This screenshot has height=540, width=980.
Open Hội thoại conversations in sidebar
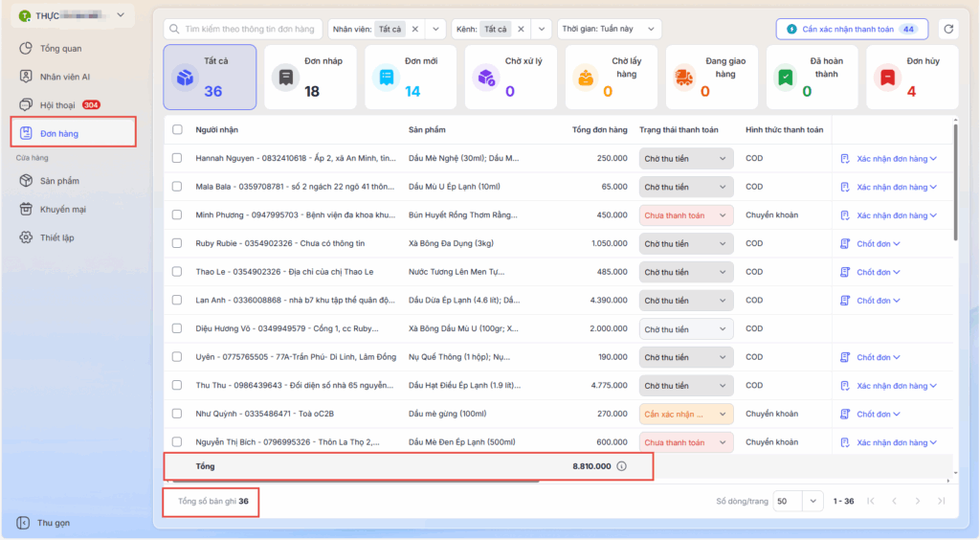[x=59, y=104]
